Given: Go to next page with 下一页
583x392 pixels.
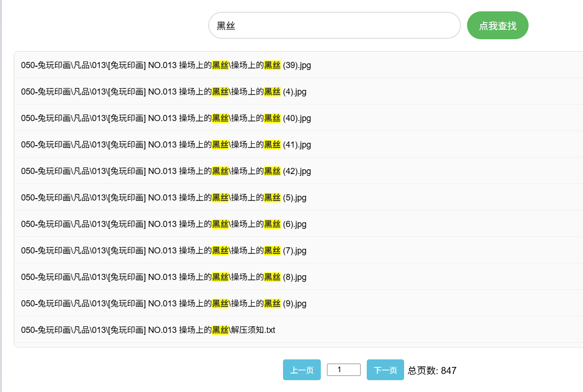Looking at the screenshot, I should 385,370.
